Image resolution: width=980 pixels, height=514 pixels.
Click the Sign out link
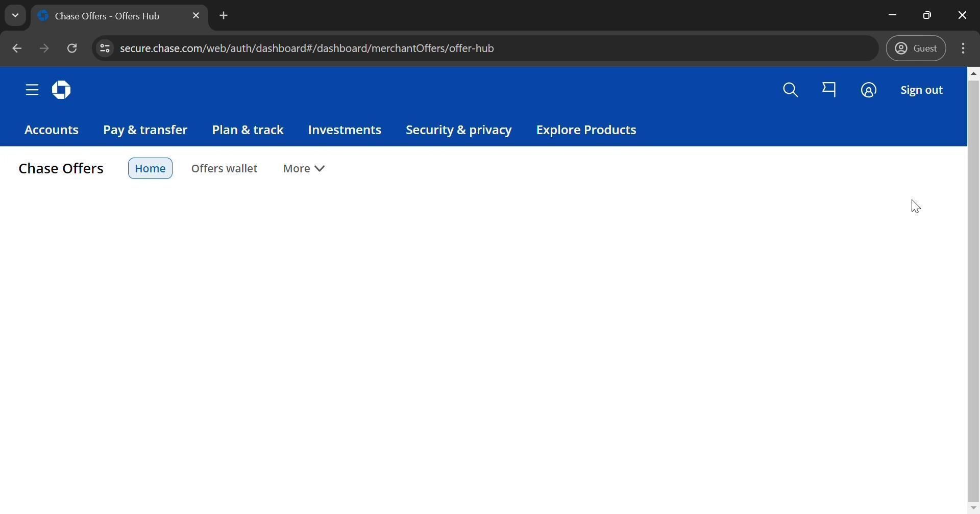click(921, 90)
